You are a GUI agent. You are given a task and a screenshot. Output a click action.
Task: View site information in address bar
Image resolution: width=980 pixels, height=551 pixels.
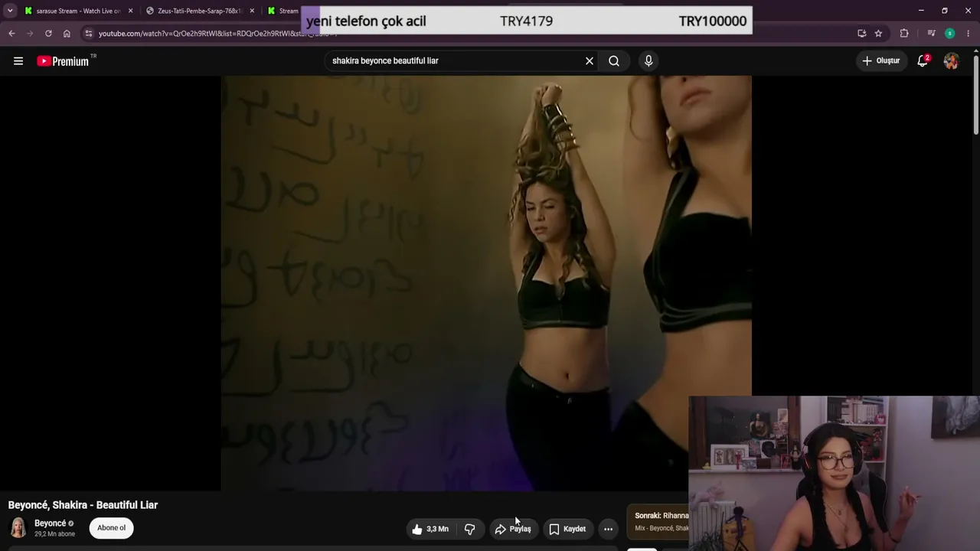(89, 34)
